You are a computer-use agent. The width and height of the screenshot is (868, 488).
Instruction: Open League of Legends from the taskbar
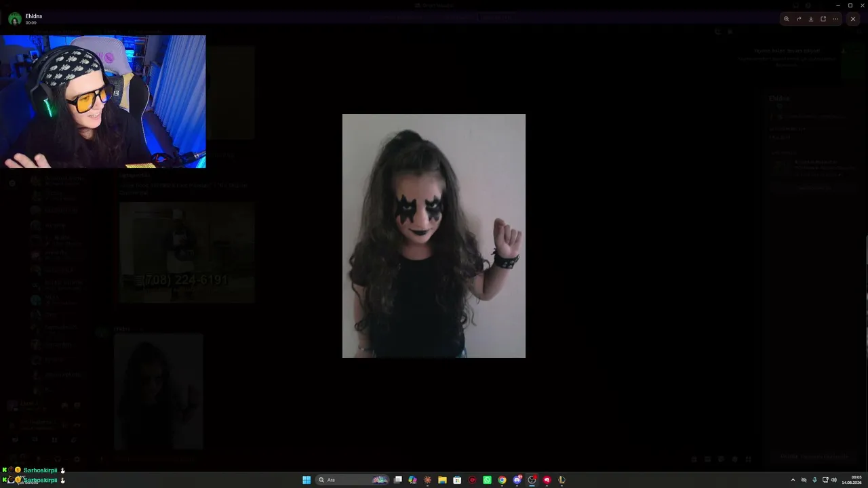tap(561, 480)
